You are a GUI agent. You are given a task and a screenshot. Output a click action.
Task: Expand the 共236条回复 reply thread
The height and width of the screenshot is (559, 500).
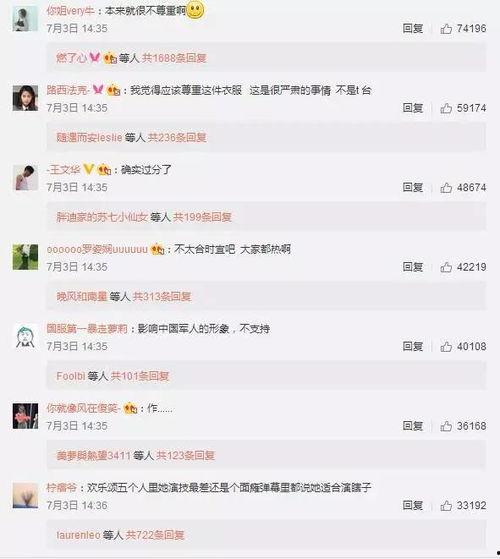(x=177, y=137)
